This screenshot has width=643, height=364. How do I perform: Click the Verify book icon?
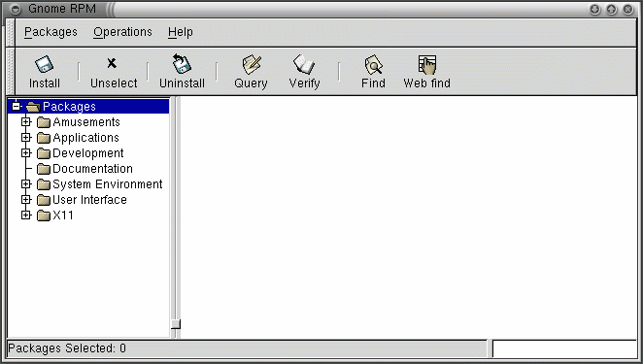point(304,64)
